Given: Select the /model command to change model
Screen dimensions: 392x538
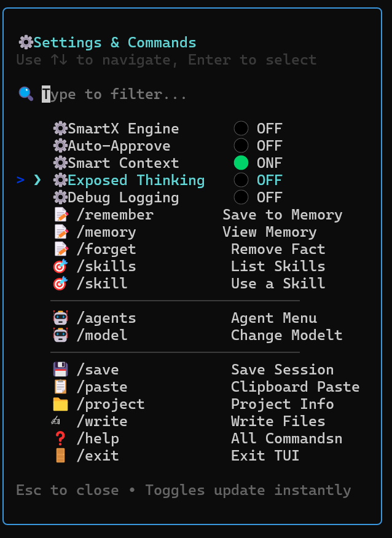Looking at the screenshot, I should [102, 335].
